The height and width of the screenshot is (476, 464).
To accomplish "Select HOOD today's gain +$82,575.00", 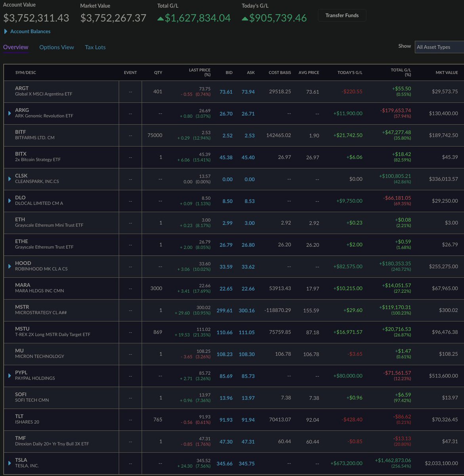I will pos(348,266).
